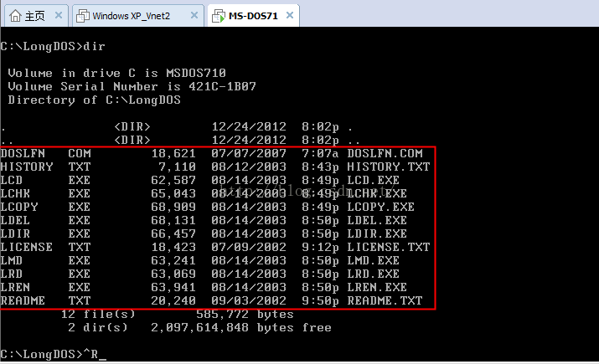599x364 pixels.
Task: Click the VM icon on Windows XP_Vnet2 tab
Action: click(82, 16)
